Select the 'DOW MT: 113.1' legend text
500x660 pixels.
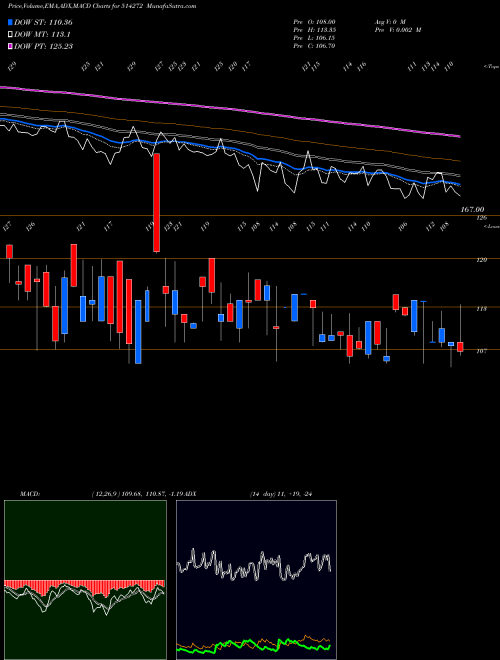tap(43, 35)
